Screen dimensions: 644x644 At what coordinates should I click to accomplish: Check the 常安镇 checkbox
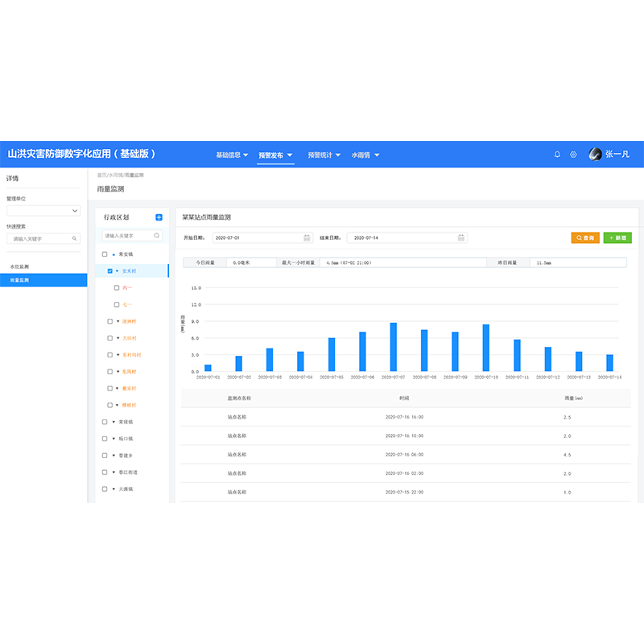click(x=105, y=254)
